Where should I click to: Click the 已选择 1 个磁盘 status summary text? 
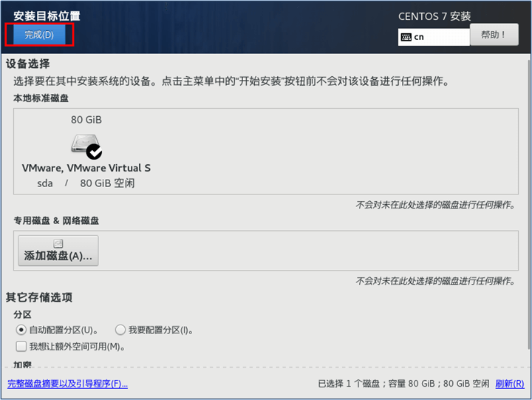[403, 384]
